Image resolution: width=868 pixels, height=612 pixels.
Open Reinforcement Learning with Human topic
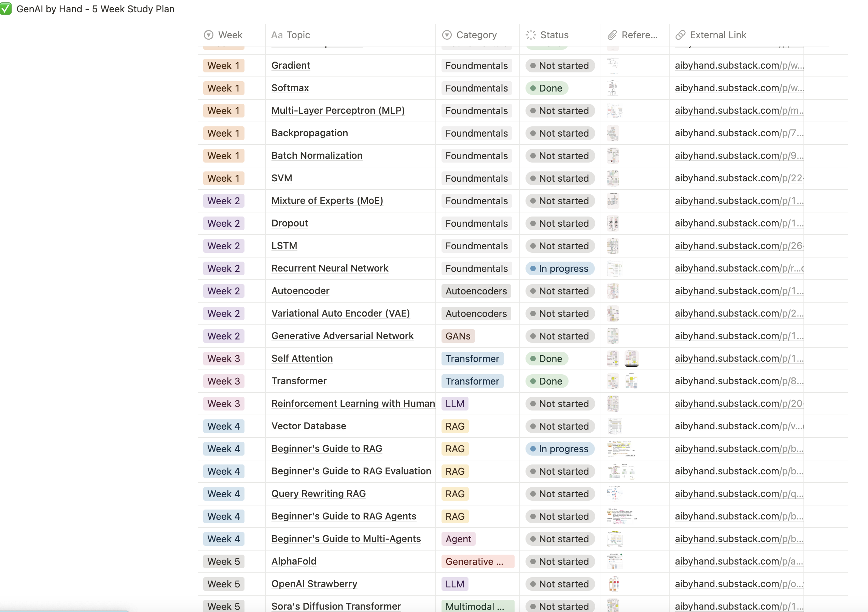pyautogui.click(x=353, y=403)
